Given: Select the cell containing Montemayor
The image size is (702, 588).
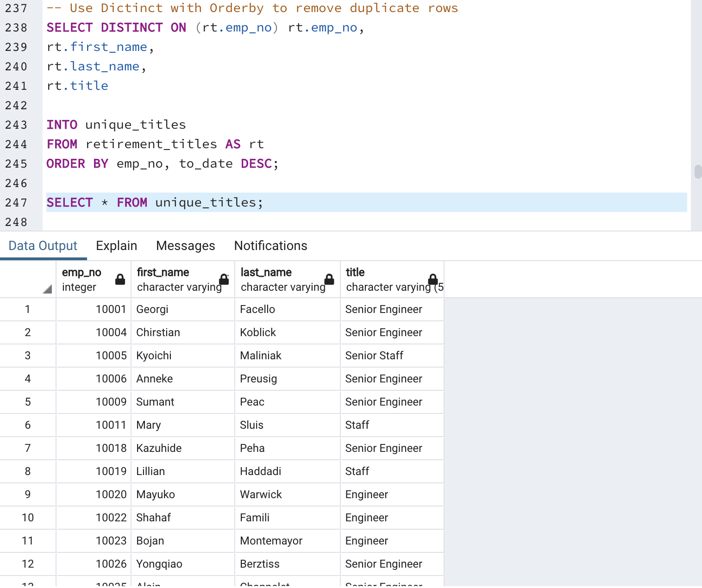Looking at the screenshot, I should click(x=271, y=541).
